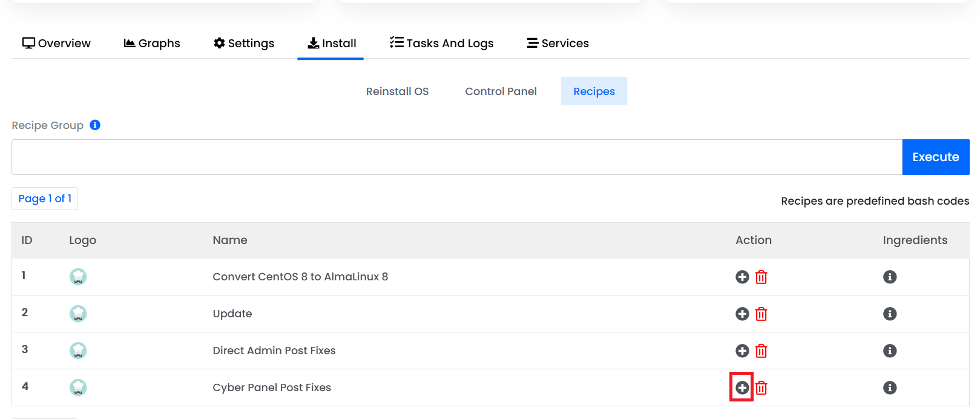Select the Control Panel sub-tab
The width and height of the screenshot is (980, 419).
[501, 91]
